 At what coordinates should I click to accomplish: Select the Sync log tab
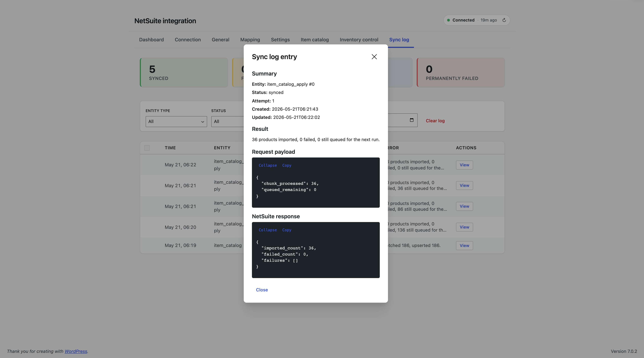(399, 40)
